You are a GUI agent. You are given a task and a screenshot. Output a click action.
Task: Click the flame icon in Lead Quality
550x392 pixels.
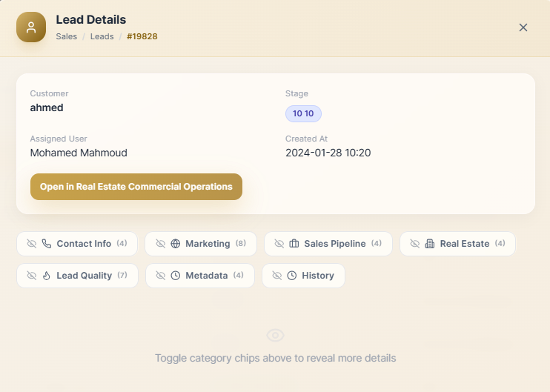[x=47, y=276]
